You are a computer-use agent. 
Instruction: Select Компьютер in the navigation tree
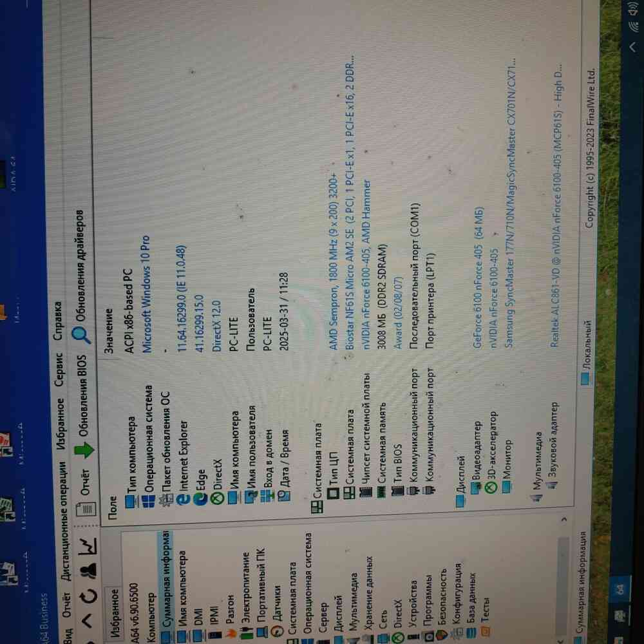pos(150,616)
